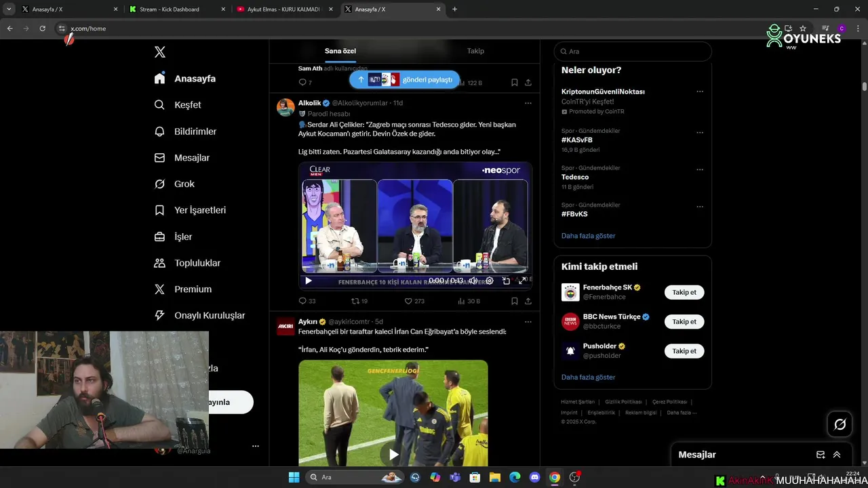Open Windows Start menu
868x488 pixels.
[294, 477]
